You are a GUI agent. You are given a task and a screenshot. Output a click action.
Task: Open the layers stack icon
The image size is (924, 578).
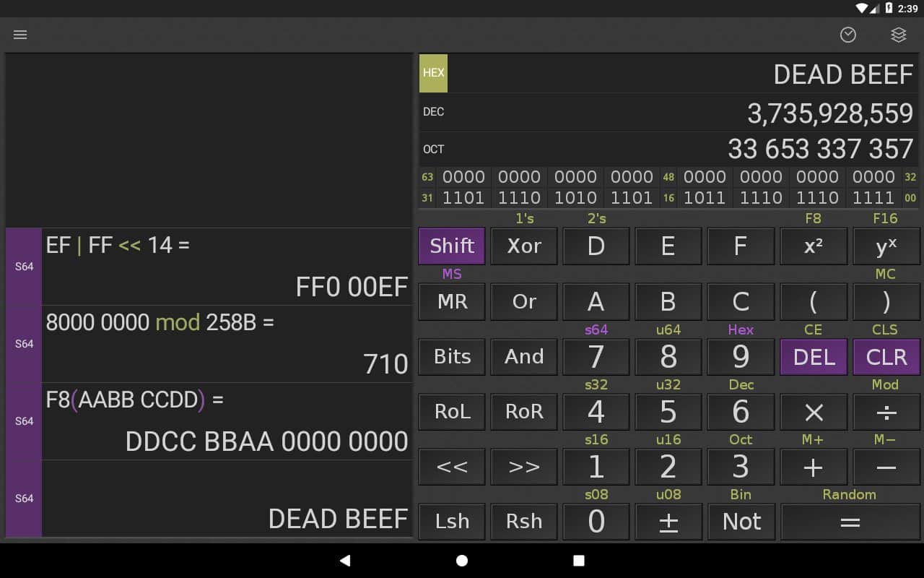coord(898,35)
